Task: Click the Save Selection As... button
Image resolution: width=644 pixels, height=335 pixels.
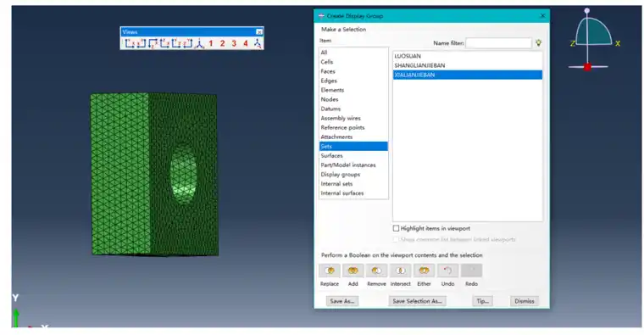Action: (x=417, y=301)
